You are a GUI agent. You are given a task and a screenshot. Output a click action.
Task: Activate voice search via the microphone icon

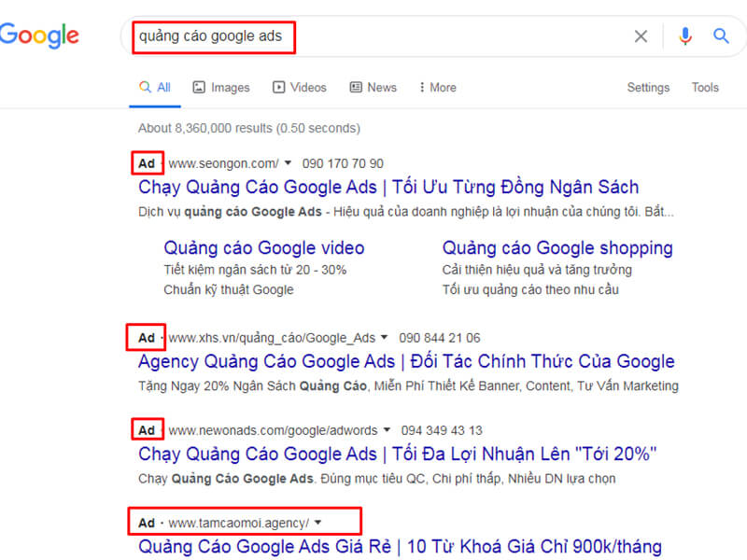tap(685, 35)
